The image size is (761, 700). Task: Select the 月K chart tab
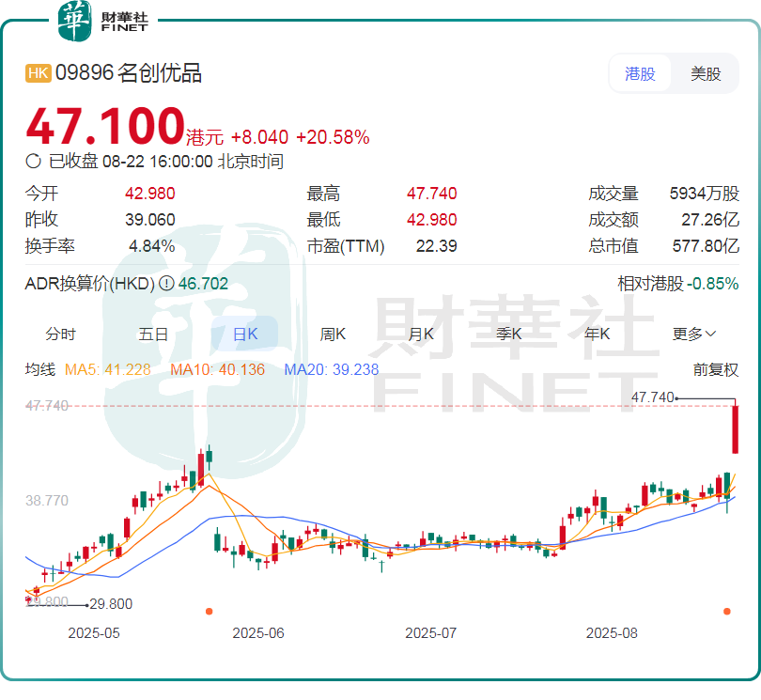(x=421, y=334)
